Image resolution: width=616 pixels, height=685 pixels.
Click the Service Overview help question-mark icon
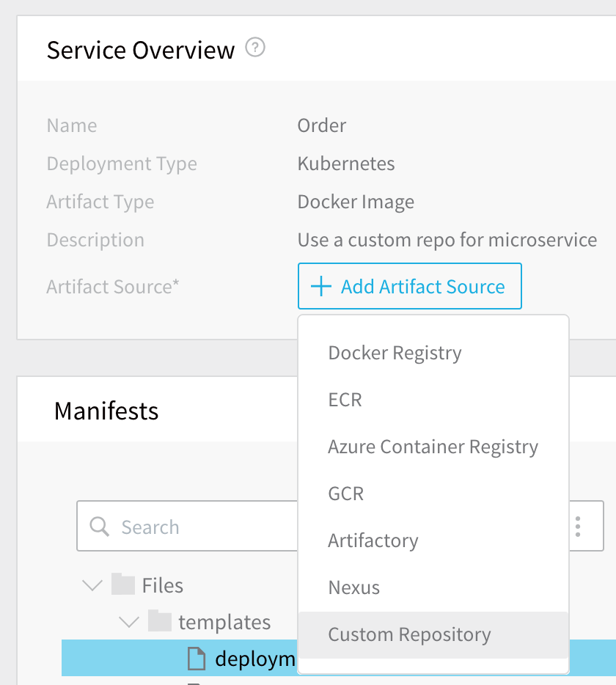[254, 47]
